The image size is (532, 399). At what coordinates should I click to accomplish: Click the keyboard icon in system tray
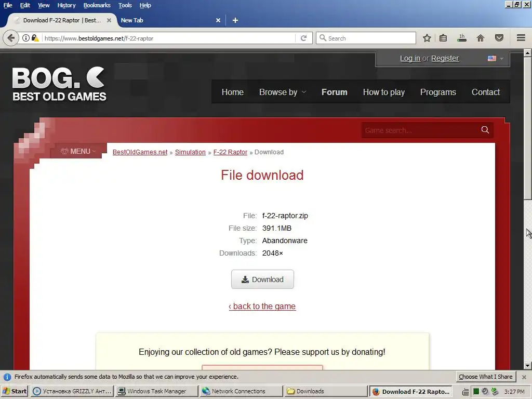click(x=465, y=392)
